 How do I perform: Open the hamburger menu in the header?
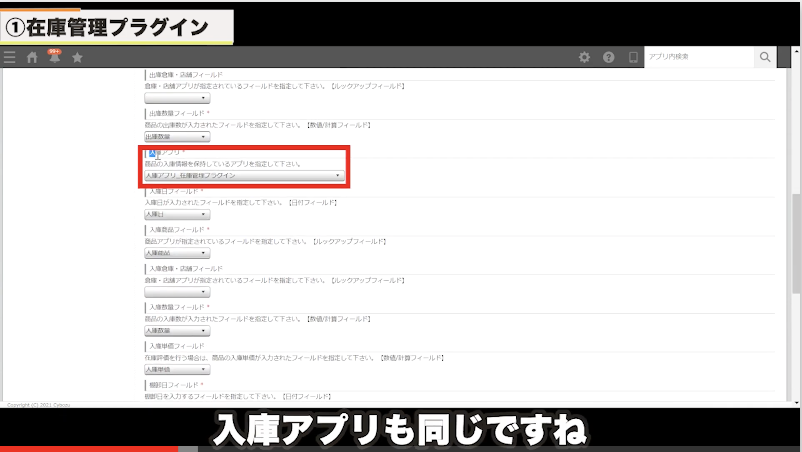point(9,58)
